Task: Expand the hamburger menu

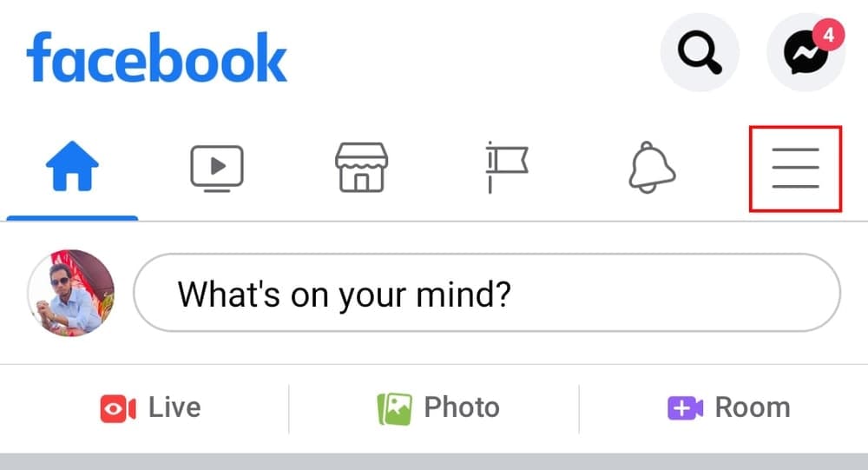Action: click(795, 168)
